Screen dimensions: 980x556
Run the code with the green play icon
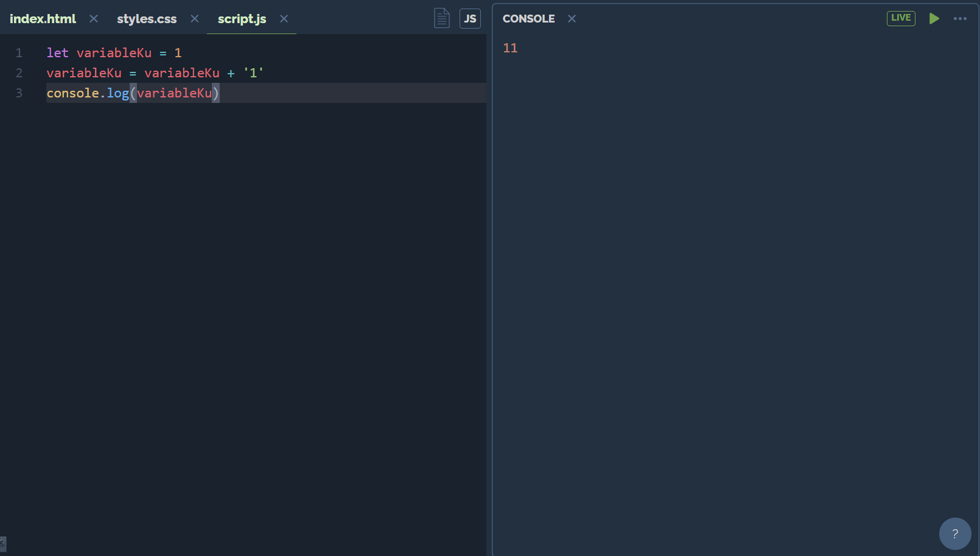934,18
